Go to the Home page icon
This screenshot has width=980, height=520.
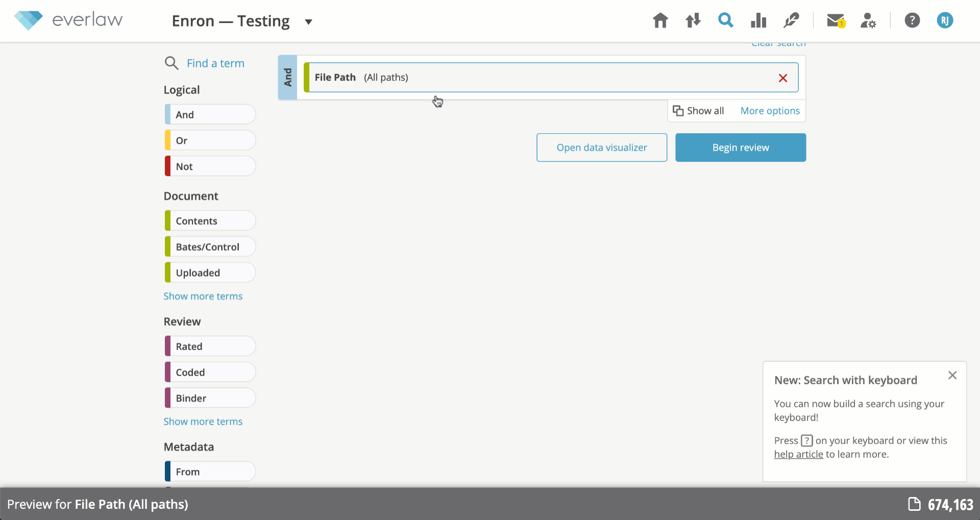660,20
